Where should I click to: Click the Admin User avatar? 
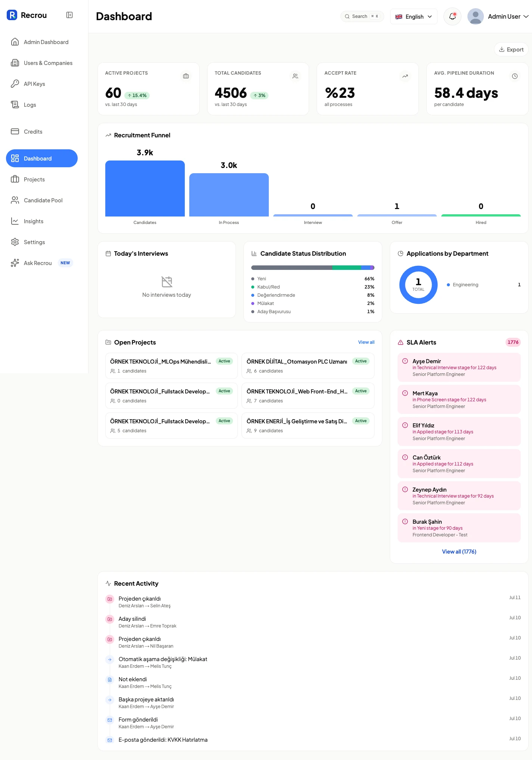pos(476,16)
